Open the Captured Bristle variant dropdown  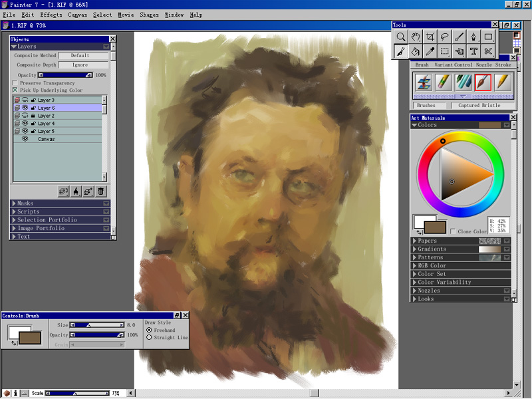click(x=483, y=106)
